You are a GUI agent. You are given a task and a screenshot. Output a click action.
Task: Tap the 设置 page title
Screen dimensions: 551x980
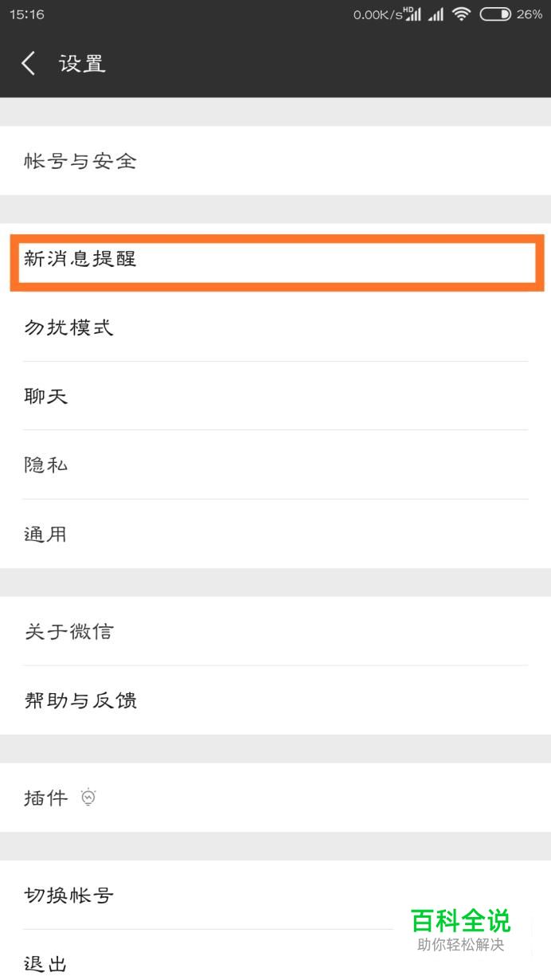pos(82,64)
